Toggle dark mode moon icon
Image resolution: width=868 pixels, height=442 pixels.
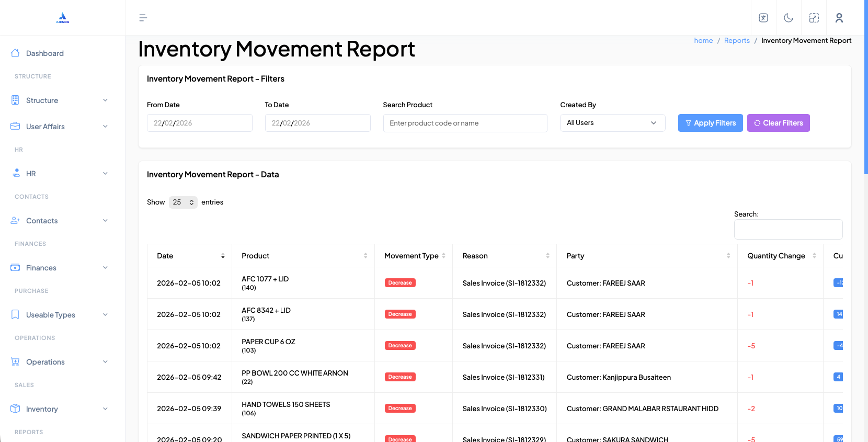click(x=789, y=18)
